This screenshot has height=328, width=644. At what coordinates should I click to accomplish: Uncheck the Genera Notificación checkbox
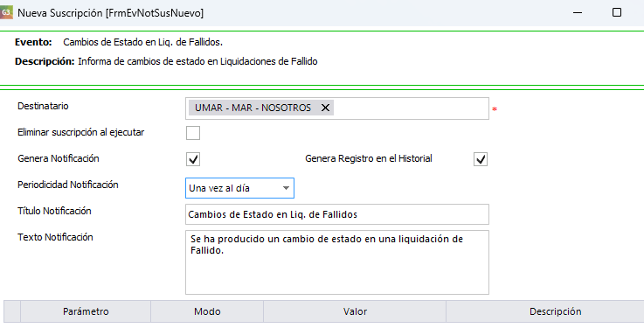(x=193, y=159)
